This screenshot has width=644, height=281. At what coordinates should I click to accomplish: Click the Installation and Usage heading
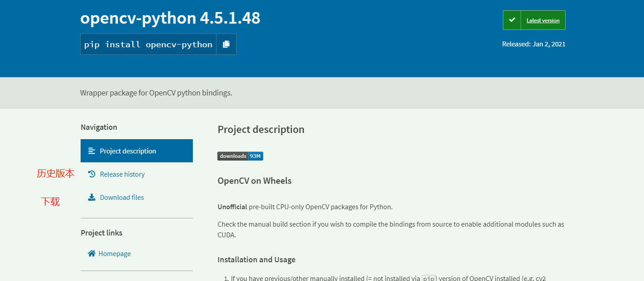257,260
